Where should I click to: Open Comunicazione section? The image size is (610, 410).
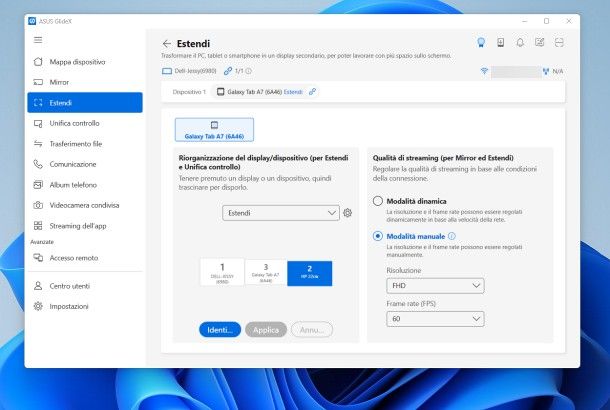click(x=85, y=164)
